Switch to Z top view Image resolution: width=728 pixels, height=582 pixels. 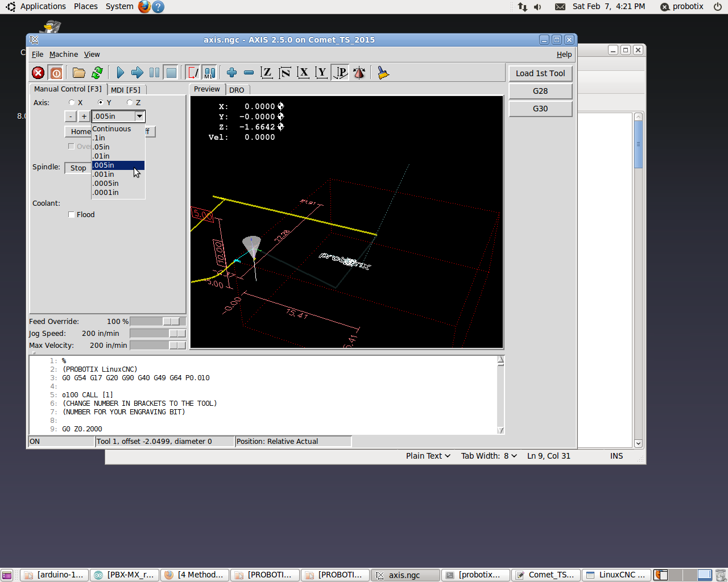(x=267, y=73)
